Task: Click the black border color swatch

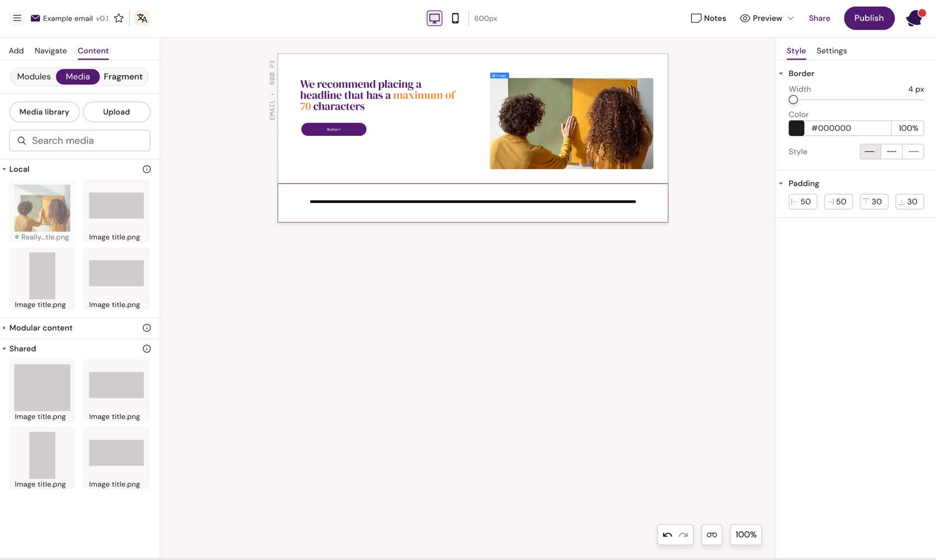Action: [x=796, y=128]
